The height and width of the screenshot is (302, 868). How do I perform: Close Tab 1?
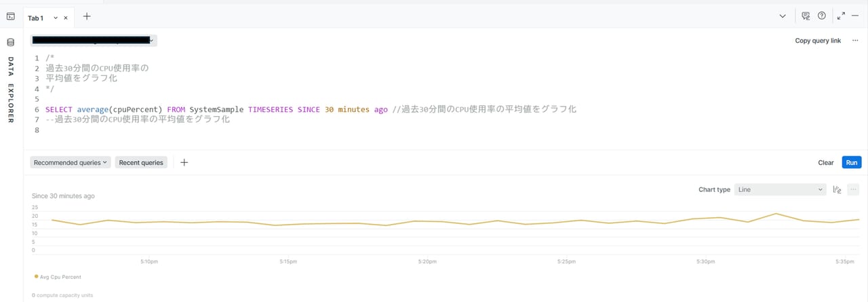click(66, 18)
